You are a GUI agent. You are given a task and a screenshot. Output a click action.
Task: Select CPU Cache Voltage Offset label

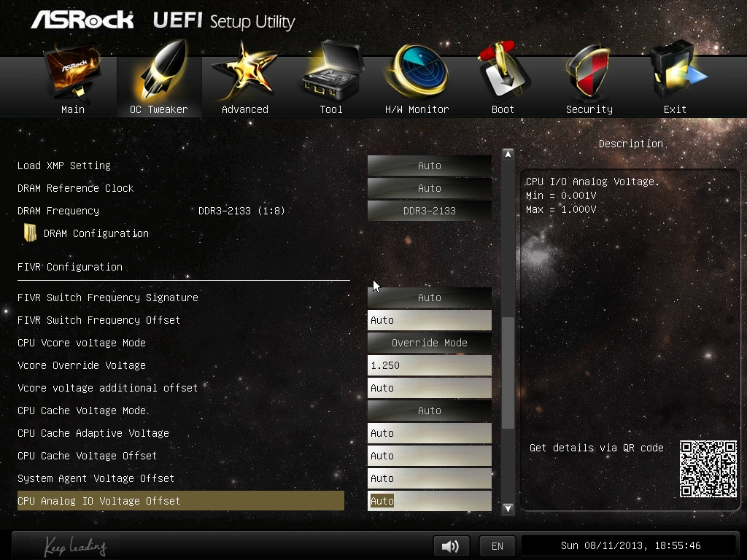click(x=88, y=456)
